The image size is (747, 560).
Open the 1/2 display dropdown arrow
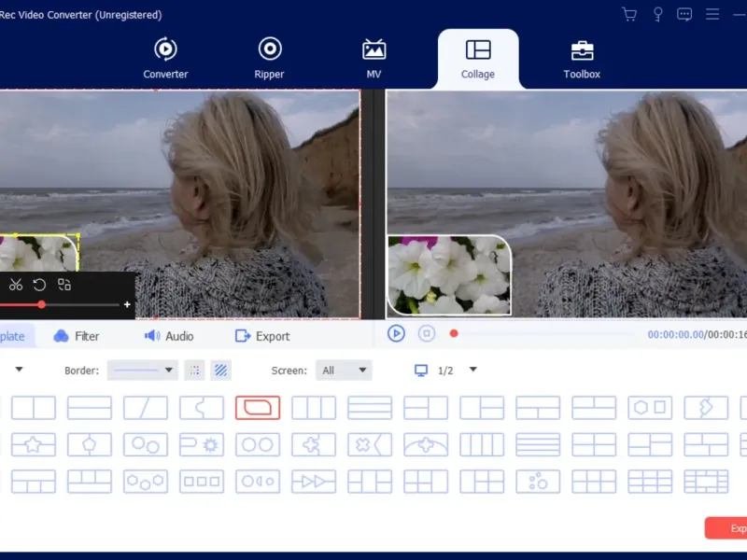click(472, 370)
